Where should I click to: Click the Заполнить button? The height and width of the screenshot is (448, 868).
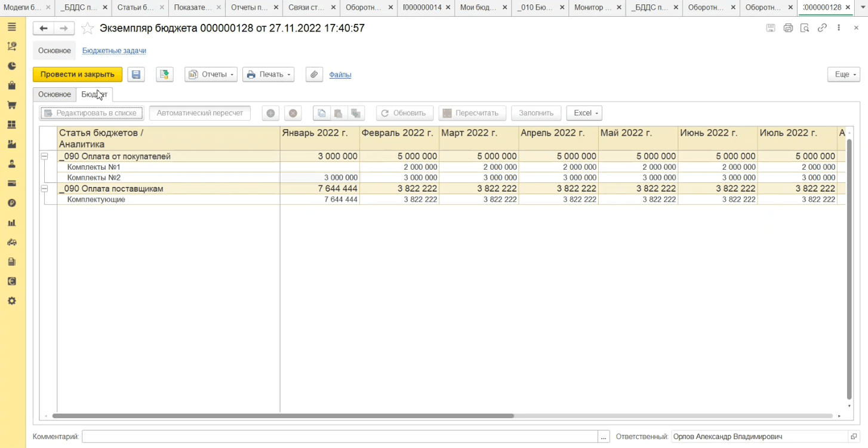536,113
